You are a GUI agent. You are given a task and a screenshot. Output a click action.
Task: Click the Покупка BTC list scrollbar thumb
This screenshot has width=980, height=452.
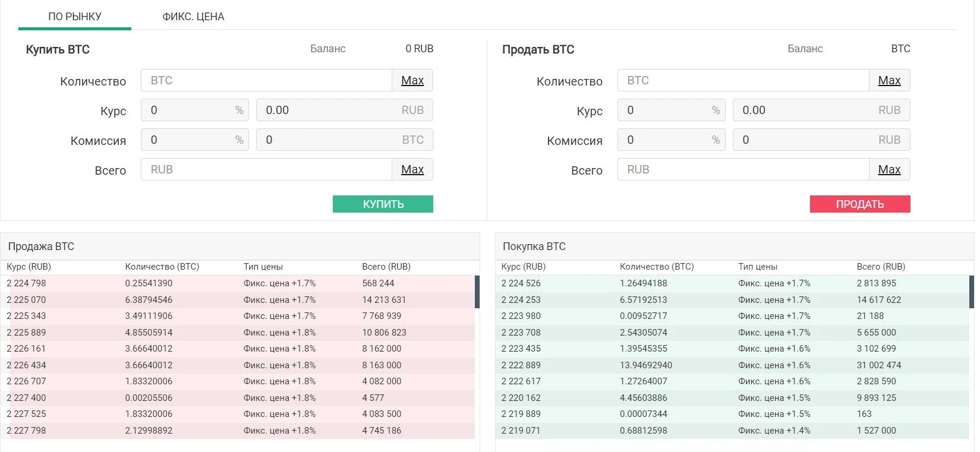click(x=972, y=292)
